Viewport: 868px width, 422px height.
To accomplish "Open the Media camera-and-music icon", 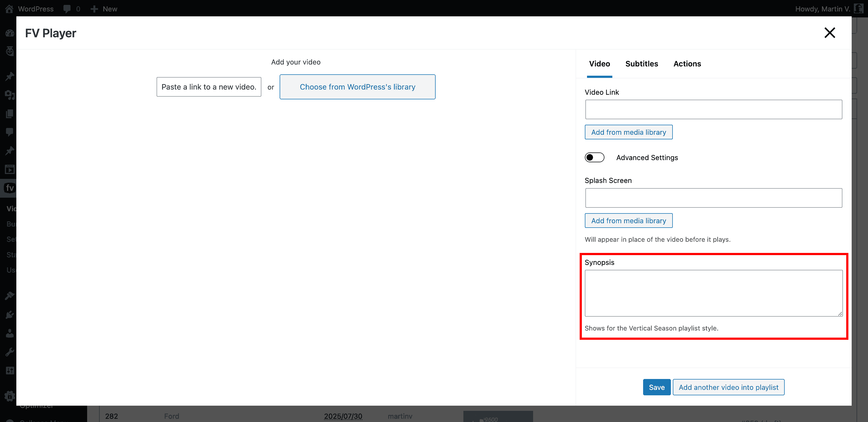I will point(10,95).
